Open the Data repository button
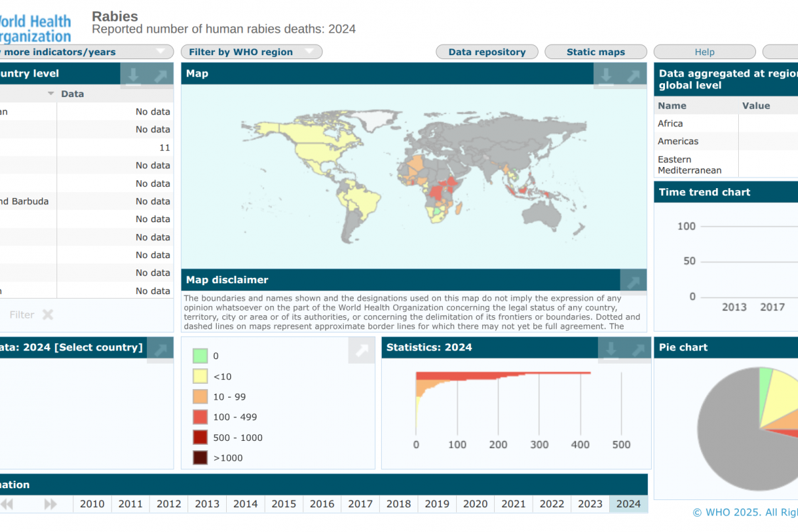798x532 pixels. tap(487, 52)
